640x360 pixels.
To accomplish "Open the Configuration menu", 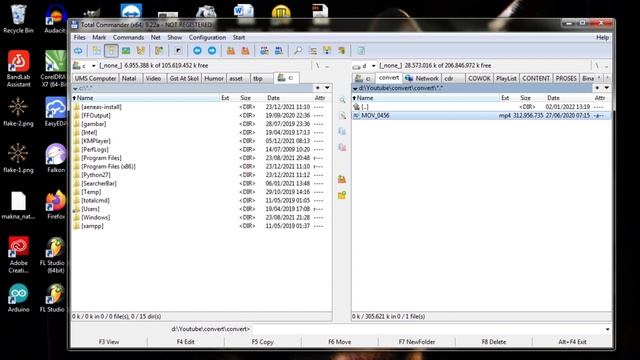I will 207,37.
